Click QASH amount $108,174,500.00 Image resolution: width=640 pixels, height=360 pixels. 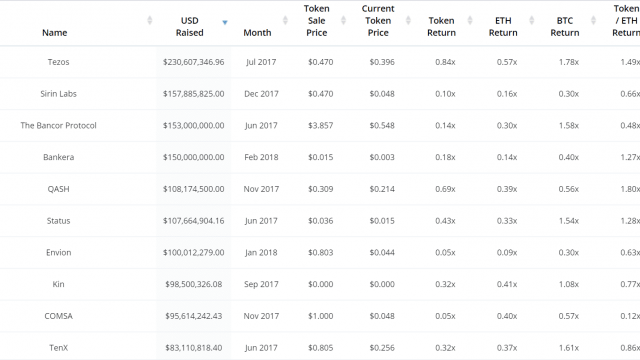(x=193, y=189)
